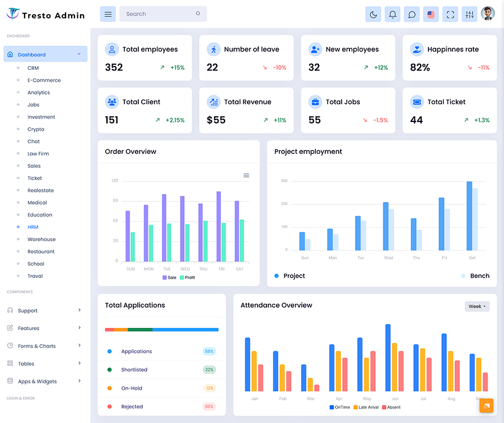The width and height of the screenshot is (504, 423).
Task: Navigate to the Investment dashboard
Action: tap(41, 117)
